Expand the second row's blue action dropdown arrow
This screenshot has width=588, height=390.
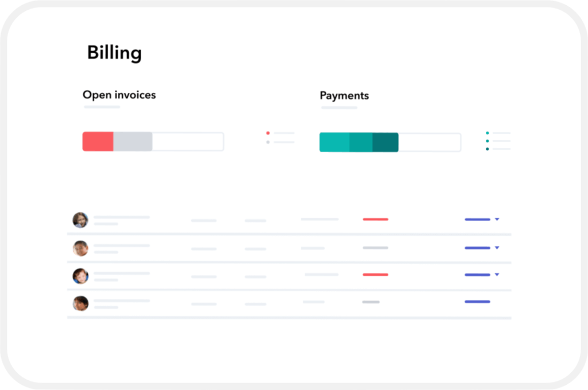pos(497,248)
